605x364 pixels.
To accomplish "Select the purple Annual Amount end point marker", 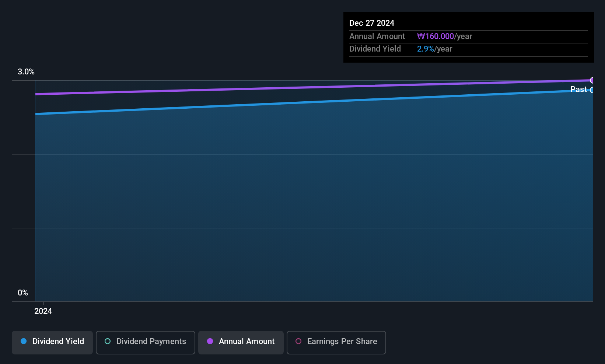I will pyautogui.click(x=592, y=80).
